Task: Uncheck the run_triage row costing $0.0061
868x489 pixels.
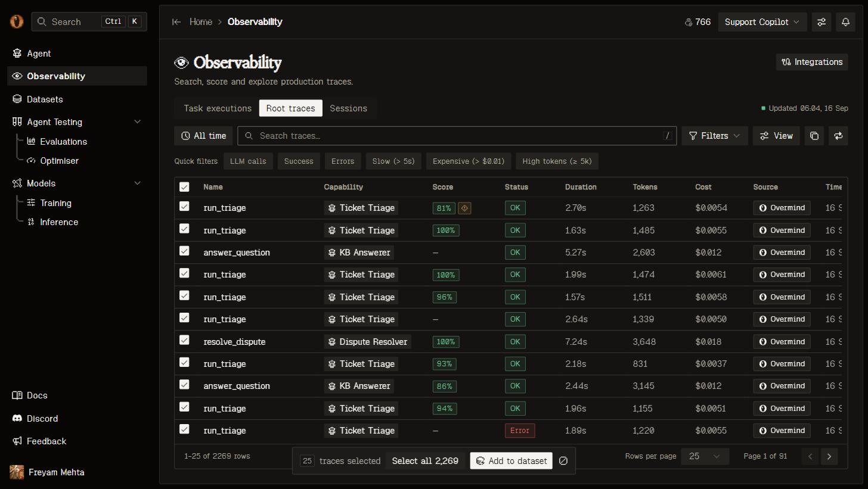Action: click(x=184, y=273)
